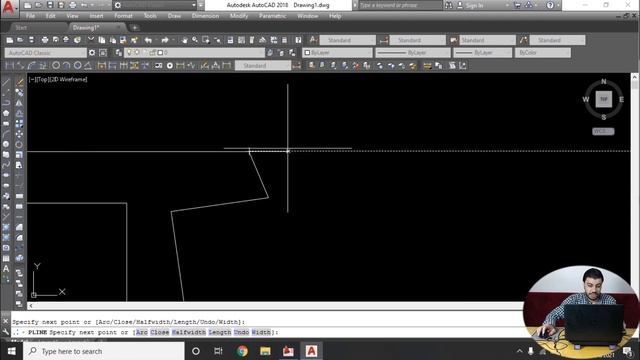Screen dimensions: 640x360
Task: Click the Center Mark dimension tool
Action: pyautogui.click(x=169, y=65)
